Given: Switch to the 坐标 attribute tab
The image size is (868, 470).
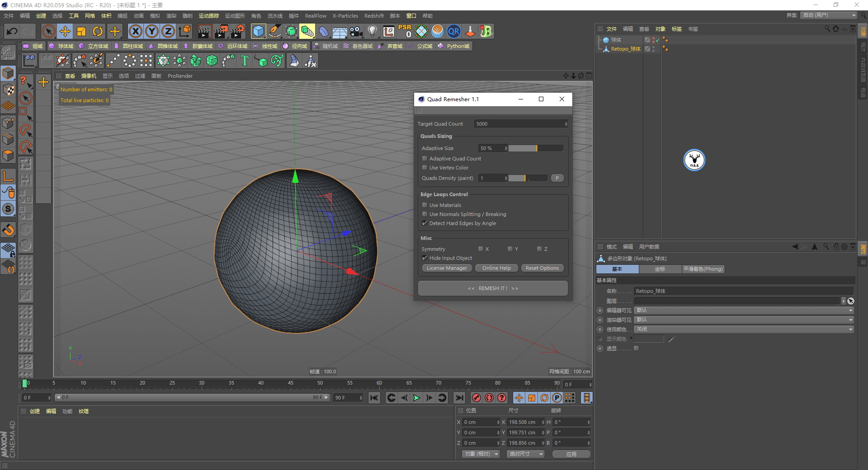Looking at the screenshot, I should (x=660, y=269).
